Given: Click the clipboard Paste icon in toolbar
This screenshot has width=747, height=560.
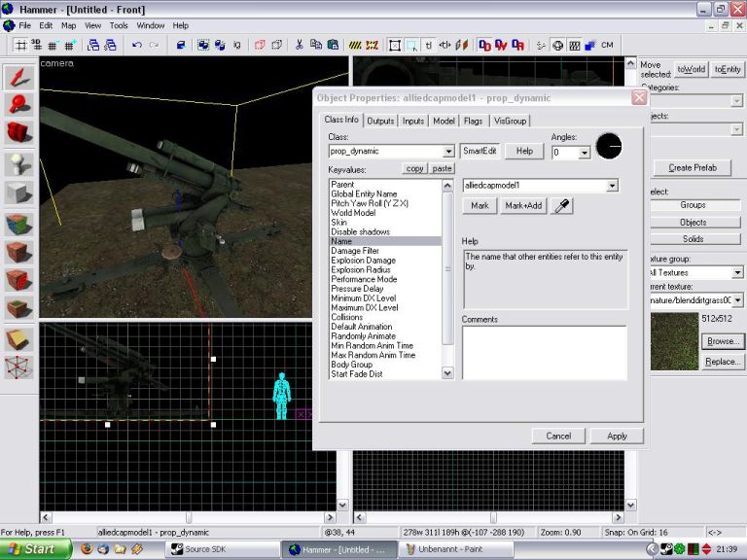Looking at the screenshot, I should 333,46.
